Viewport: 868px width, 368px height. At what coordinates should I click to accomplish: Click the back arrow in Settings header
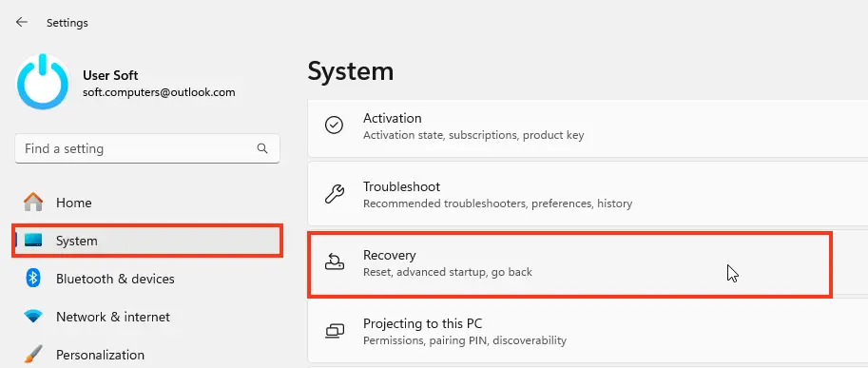22,22
